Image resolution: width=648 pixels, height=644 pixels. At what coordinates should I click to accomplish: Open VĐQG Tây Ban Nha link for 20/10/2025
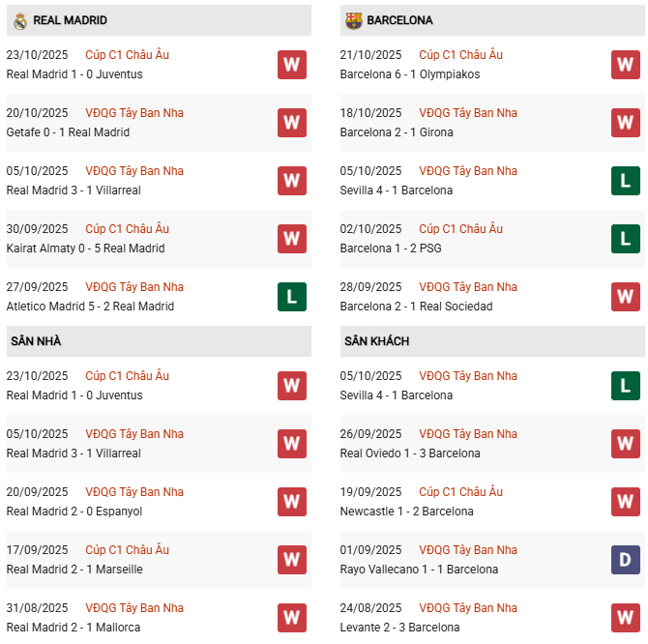pyautogui.click(x=134, y=113)
